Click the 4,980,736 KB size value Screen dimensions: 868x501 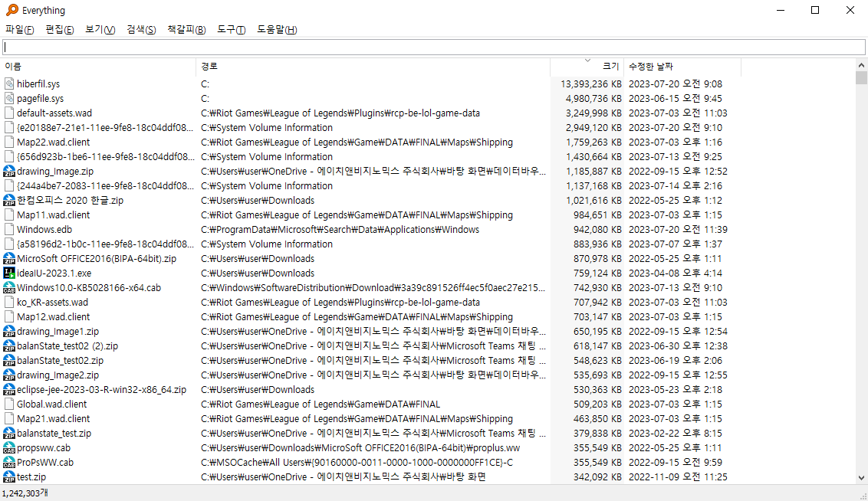pos(593,98)
